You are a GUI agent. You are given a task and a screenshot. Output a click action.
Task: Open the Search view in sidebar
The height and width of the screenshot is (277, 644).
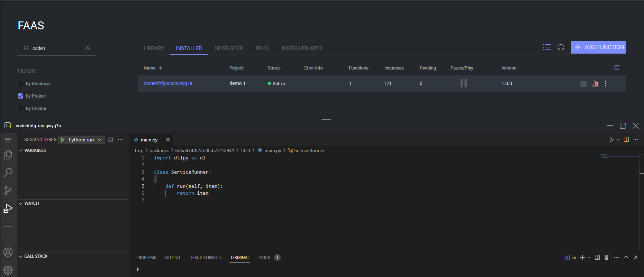click(8, 173)
